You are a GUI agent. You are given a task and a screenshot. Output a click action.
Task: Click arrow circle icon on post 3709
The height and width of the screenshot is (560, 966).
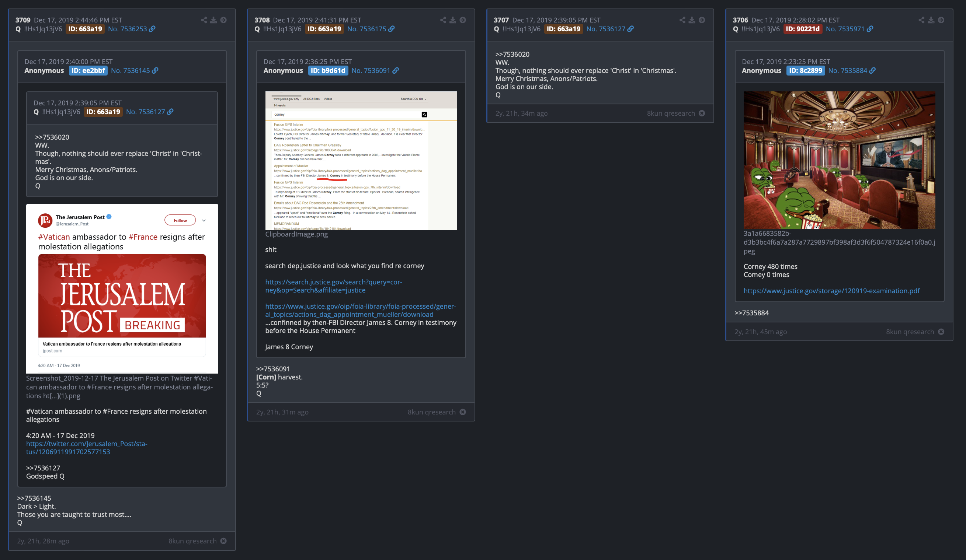click(x=223, y=20)
